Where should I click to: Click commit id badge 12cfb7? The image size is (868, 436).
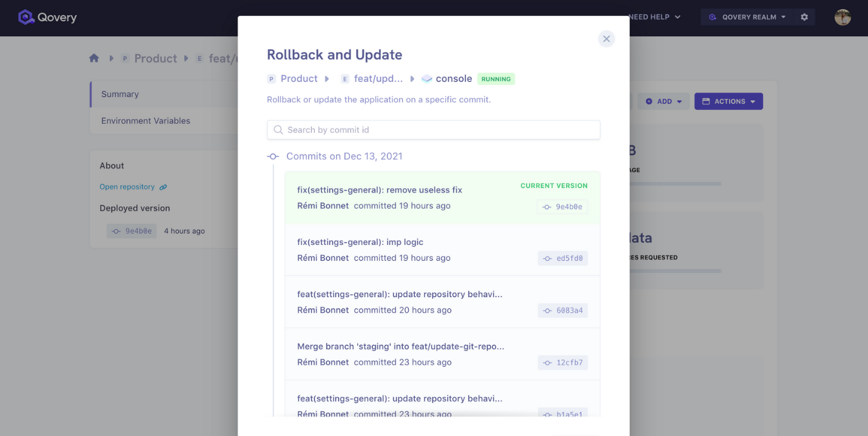click(x=562, y=363)
